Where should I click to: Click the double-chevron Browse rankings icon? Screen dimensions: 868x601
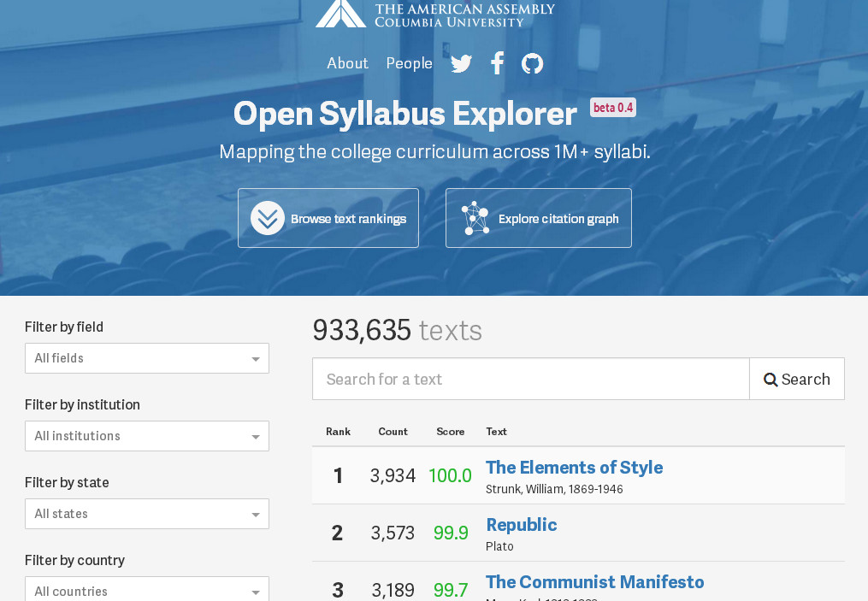click(x=268, y=218)
